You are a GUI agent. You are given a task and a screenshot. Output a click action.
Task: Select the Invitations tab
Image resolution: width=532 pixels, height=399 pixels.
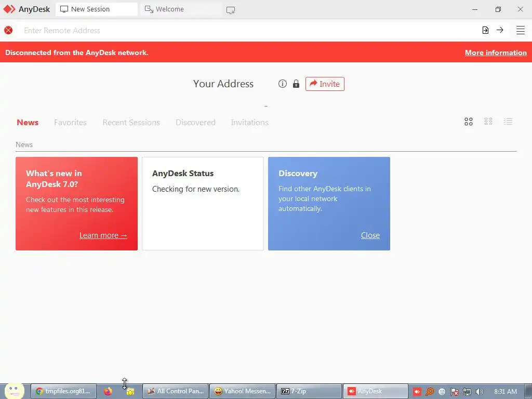[x=250, y=123]
